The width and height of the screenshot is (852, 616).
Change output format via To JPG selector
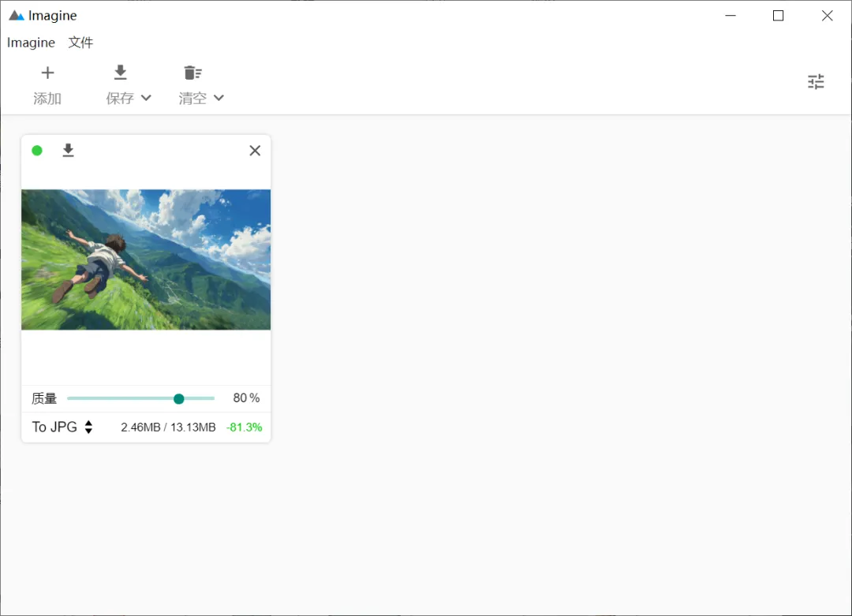tap(62, 427)
